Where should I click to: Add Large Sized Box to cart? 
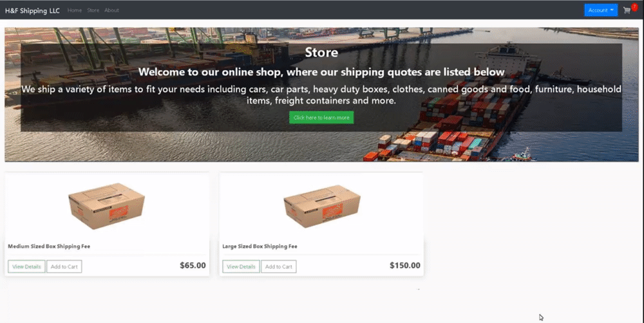tap(278, 266)
